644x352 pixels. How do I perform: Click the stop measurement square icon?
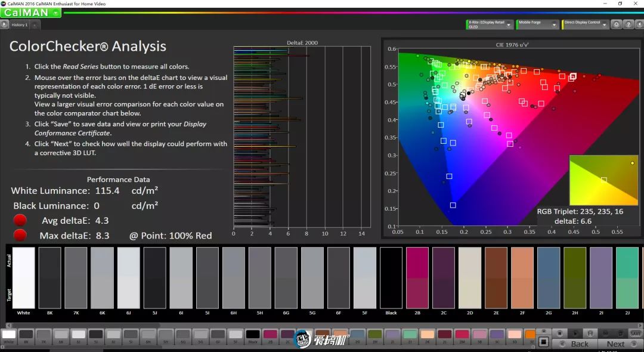(x=543, y=342)
